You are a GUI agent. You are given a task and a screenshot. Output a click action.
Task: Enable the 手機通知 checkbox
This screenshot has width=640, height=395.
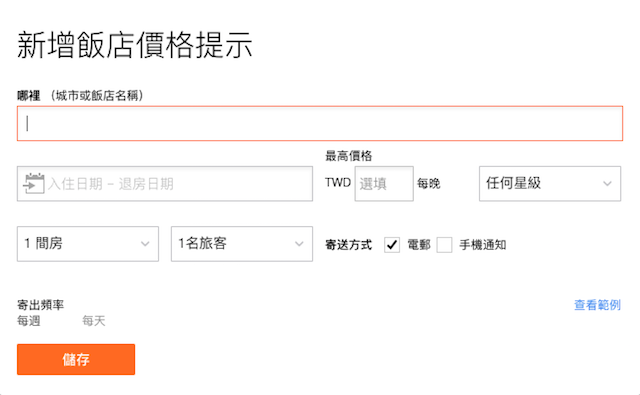[444, 245]
